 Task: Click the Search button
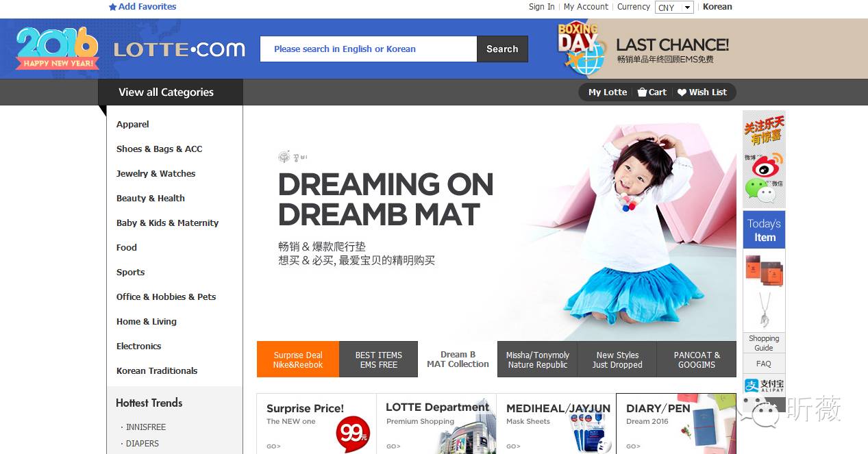[502, 49]
